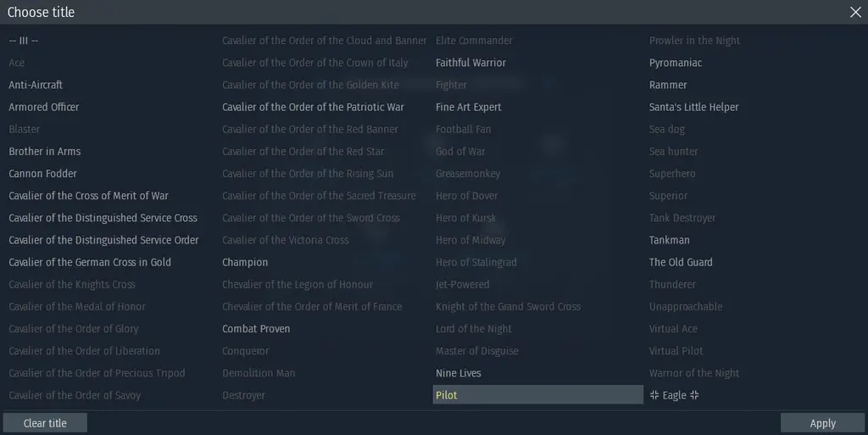Choose the Combat Proven title
868x435 pixels.
coord(256,329)
